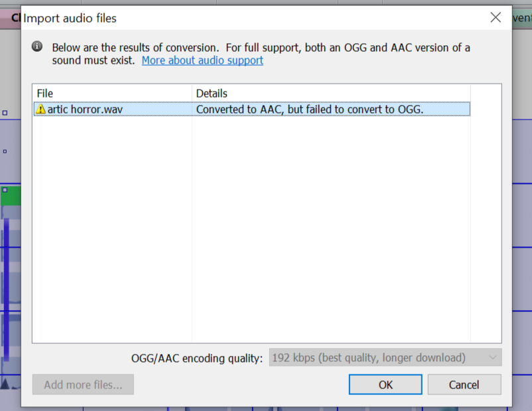Image resolution: width=532 pixels, height=411 pixels.
Task: Open the OGG/AAC encoding quality dropdown
Action: [x=385, y=357]
